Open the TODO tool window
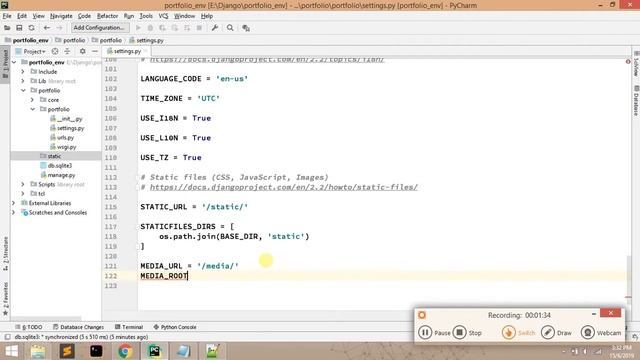This screenshot has height=360, width=640. (29, 327)
